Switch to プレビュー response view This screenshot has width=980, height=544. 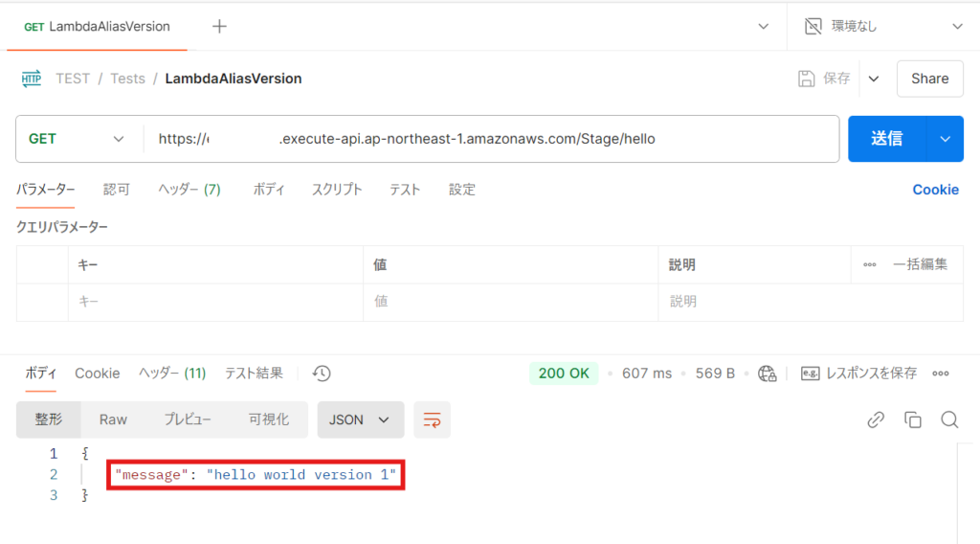(x=187, y=419)
